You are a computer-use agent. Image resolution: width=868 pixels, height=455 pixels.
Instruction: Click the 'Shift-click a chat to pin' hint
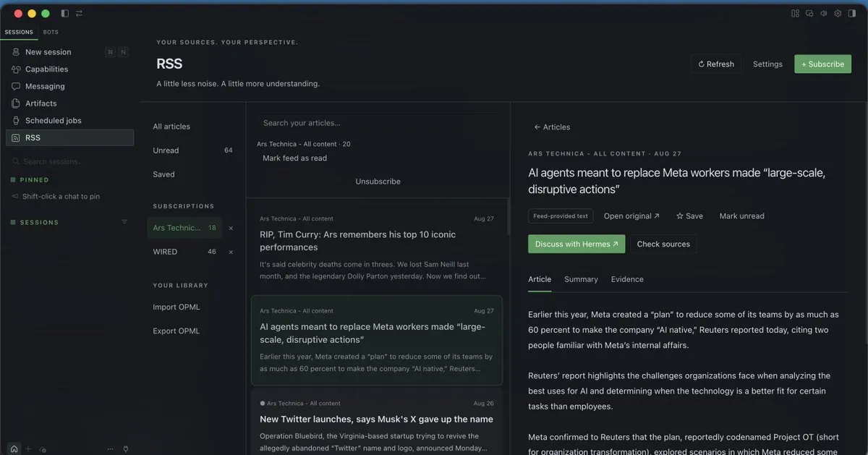coord(61,197)
